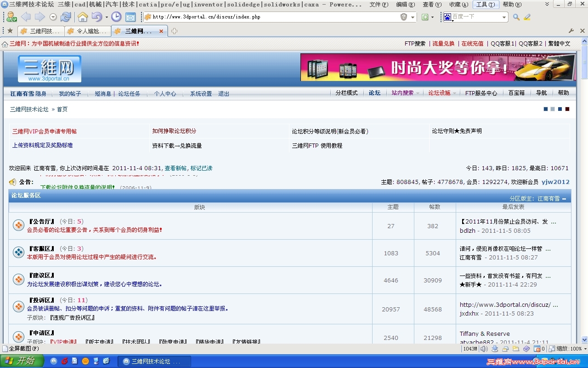
Task: Click the 建议区 forum status icon
Action: tap(18, 279)
